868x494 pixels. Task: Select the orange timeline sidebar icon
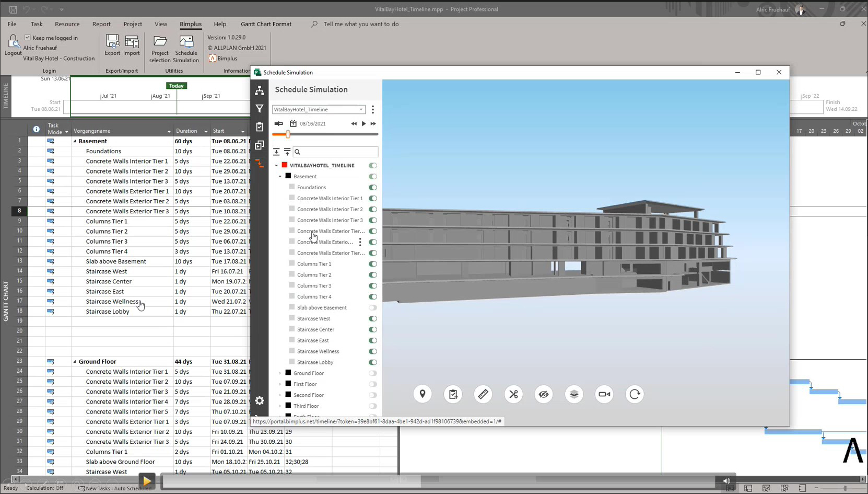[x=260, y=164]
